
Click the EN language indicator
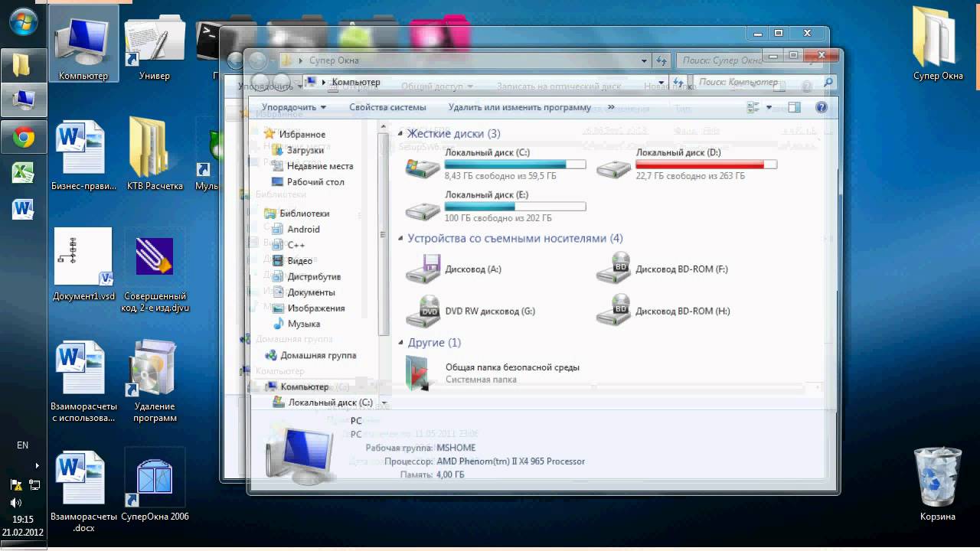(23, 445)
